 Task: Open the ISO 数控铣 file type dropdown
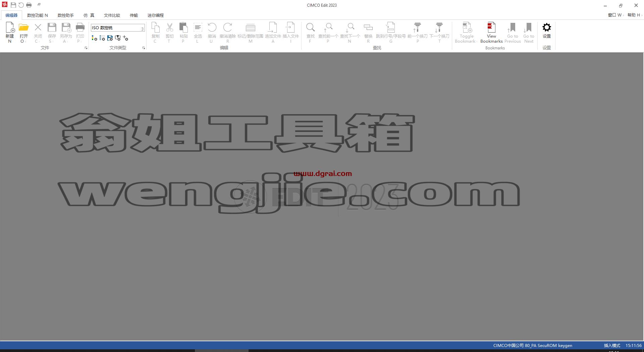click(118, 28)
